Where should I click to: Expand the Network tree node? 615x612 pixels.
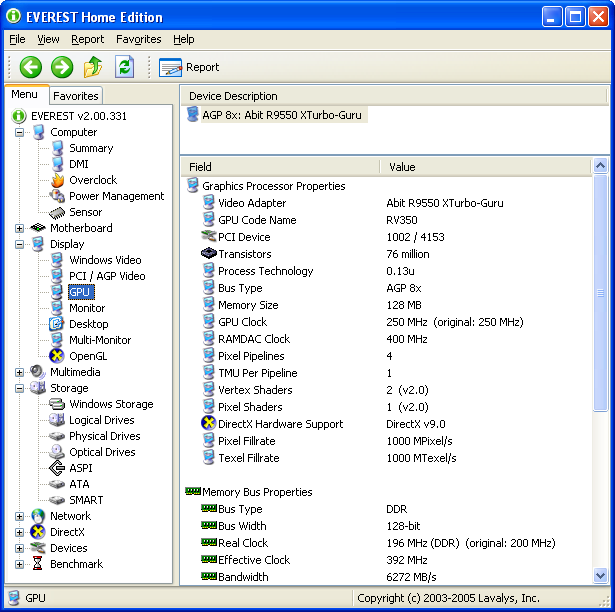pos(19,516)
